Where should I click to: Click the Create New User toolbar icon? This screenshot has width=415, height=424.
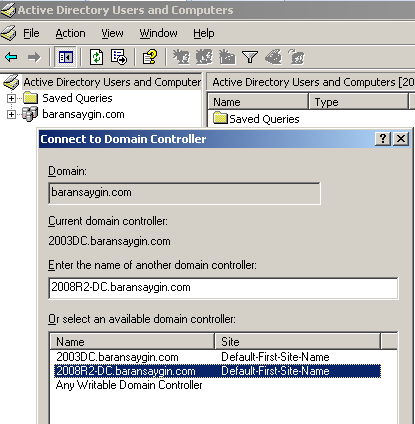click(x=181, y=57)
